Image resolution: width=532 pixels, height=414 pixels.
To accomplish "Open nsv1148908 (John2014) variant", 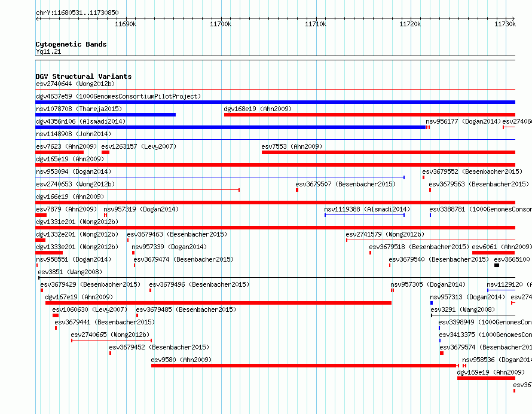I will (x=74, y=134).
